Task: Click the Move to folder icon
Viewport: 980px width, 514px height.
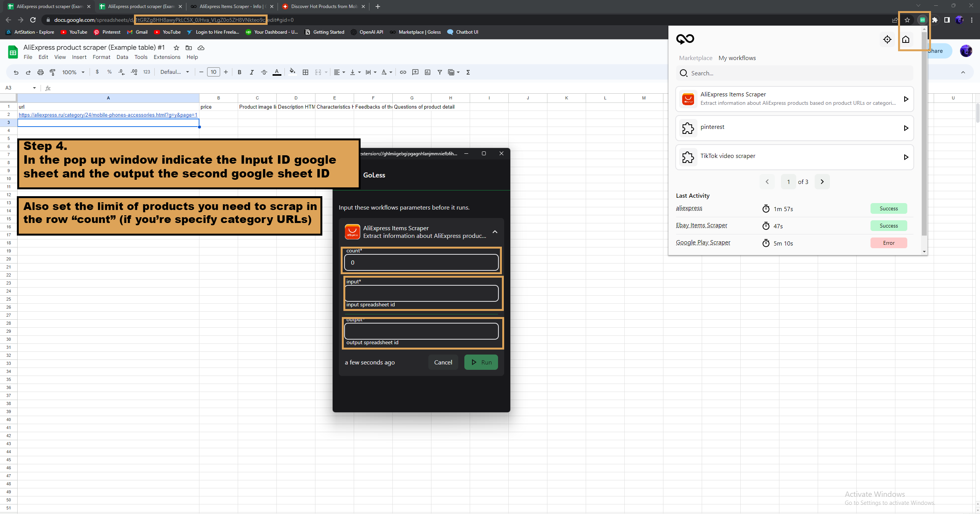Action: pyautogui.click(x=189, y=48)
